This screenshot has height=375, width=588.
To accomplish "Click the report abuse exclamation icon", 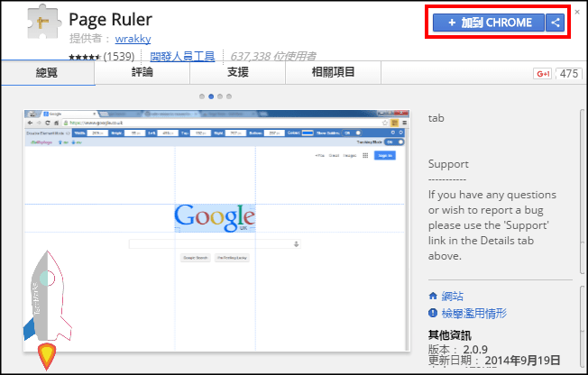I will point(433,313).
